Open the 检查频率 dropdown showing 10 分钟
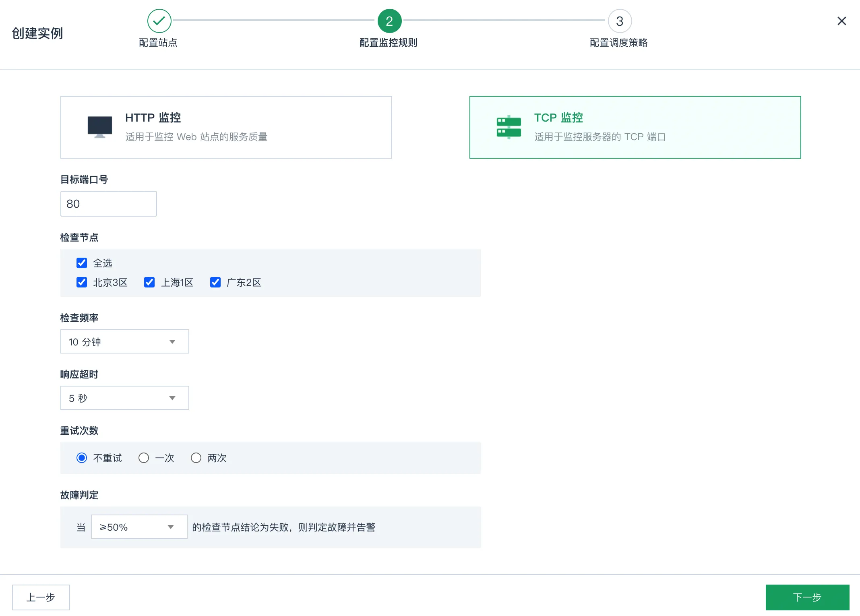The image size is (860, 616). tap(125, 341)
